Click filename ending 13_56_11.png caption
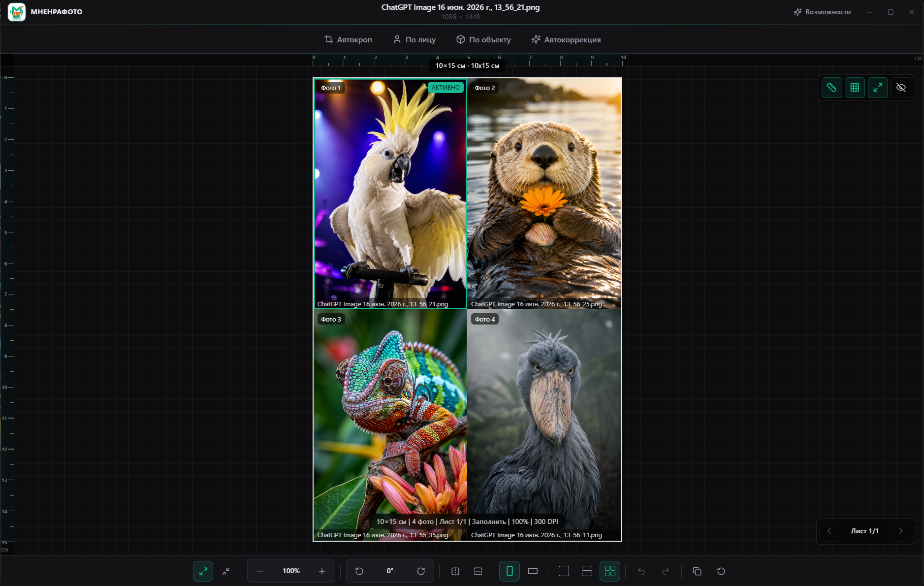Screen dimensions: 924x586 [x=536, y=535]
